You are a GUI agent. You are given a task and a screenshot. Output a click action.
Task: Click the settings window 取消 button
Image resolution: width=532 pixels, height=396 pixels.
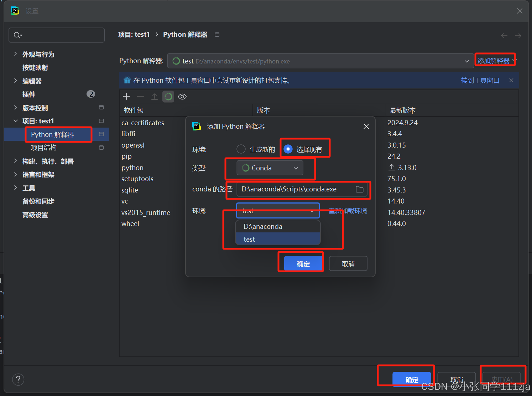[x=457, y=380]
